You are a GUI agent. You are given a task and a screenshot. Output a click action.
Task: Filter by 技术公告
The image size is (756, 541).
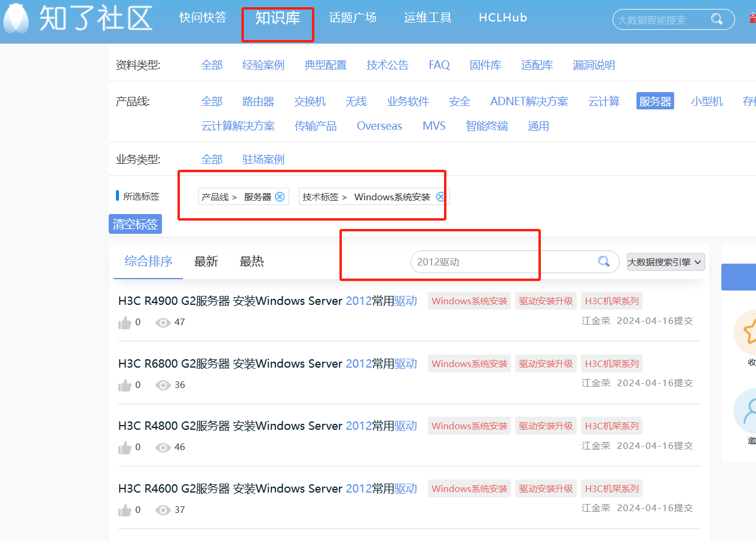pos(388,65)
